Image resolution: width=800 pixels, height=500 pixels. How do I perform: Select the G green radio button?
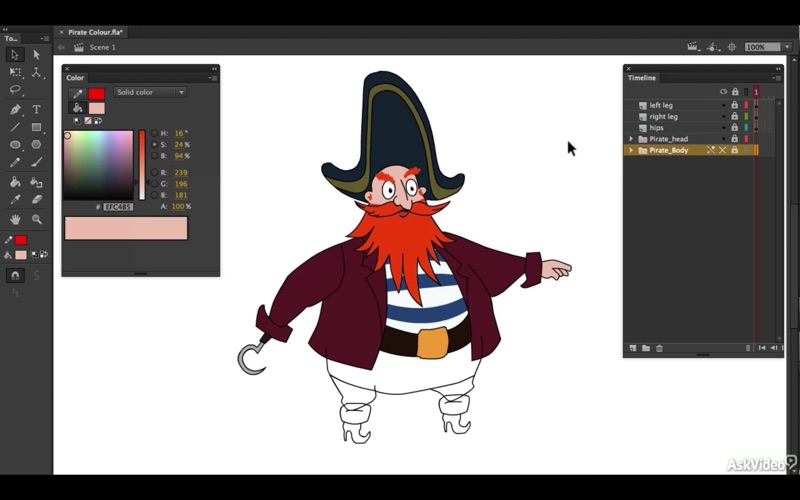point(154,184)
